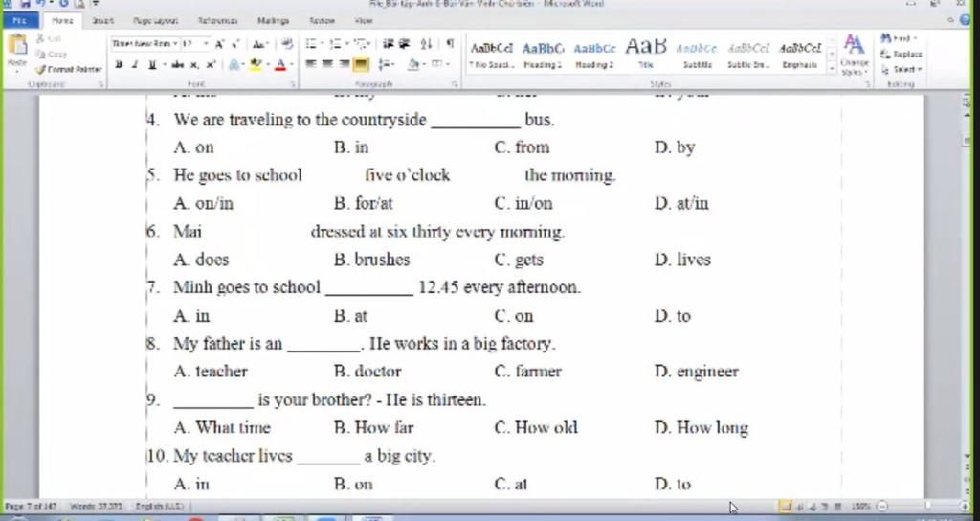Open the underline style dropdown arrow
The width and height of the screenshot is (980, 521).
pos(164,64)
